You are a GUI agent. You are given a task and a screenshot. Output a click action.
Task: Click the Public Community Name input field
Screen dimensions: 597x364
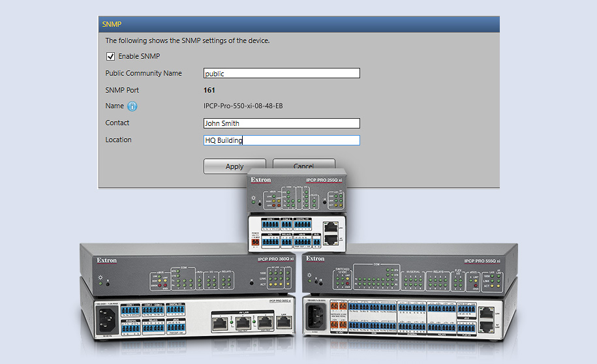click(x=282, y=73)
